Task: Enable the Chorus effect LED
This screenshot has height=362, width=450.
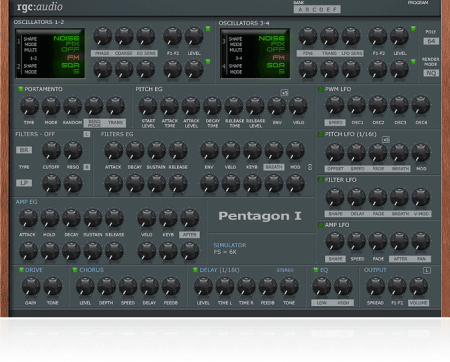Action: 75,270
